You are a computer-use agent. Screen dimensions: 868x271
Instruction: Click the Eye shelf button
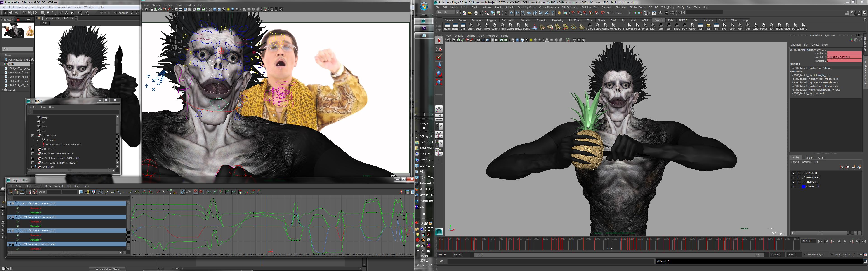pyautogui.click(x=724, y=27)
